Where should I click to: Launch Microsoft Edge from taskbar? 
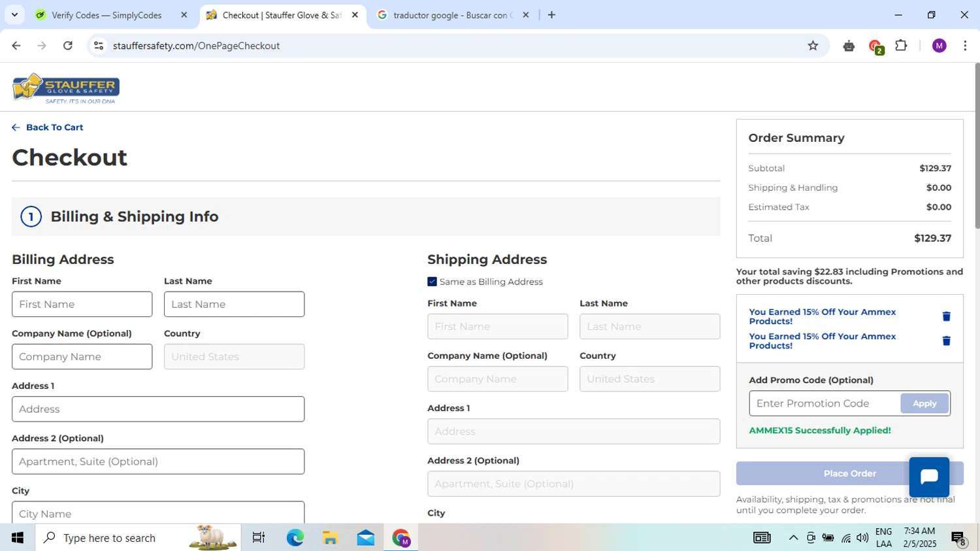pyautogui.click(x=295, y=538)
